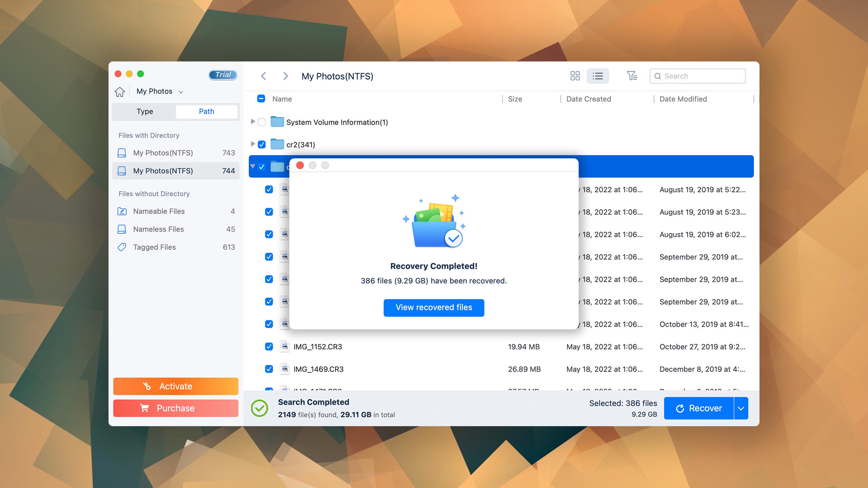The image size is (868, 488).
Task: Open Nameable Files category
Action: (x=159, y=211)
